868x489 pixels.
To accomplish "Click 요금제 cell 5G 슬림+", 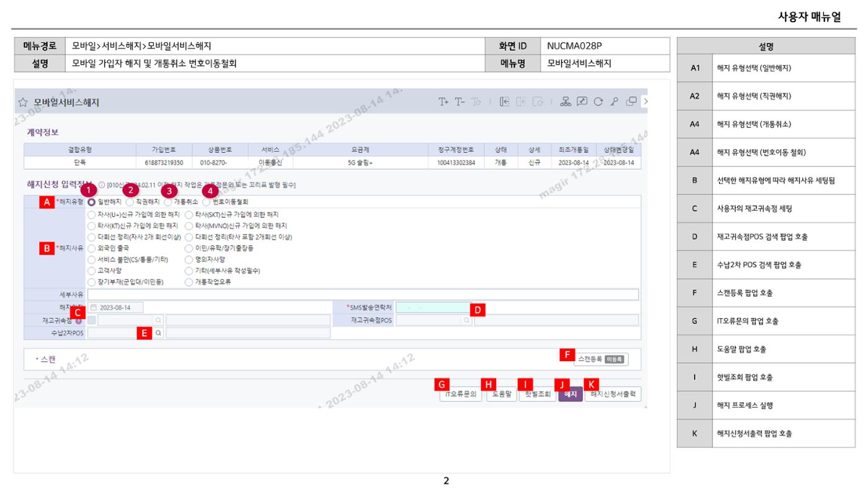I will click(360, 163).
